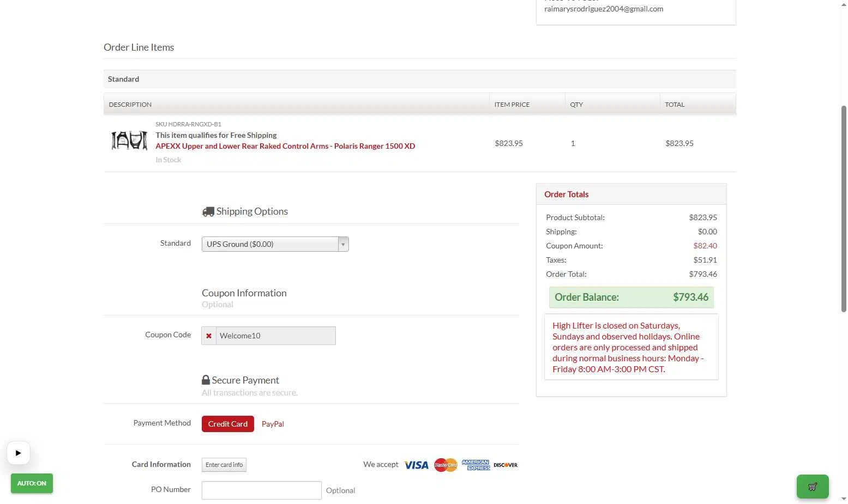Select Credit Card payment method

[228, 424]
